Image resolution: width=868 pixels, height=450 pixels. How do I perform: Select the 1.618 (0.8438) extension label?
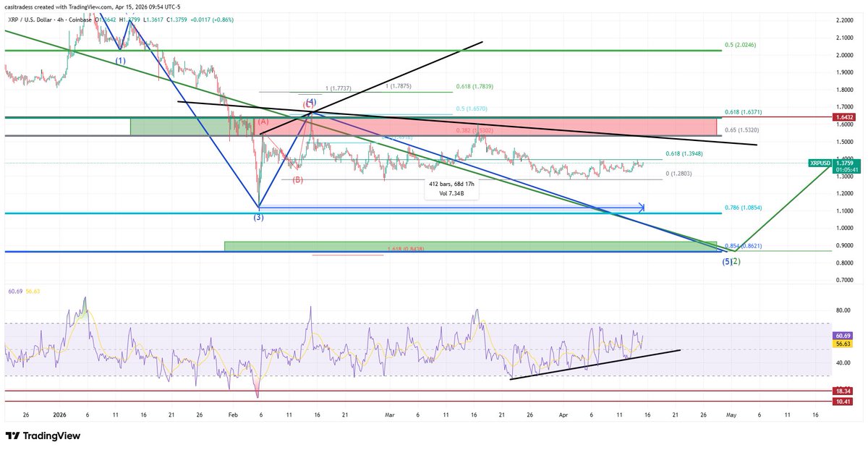coord(406,250)
